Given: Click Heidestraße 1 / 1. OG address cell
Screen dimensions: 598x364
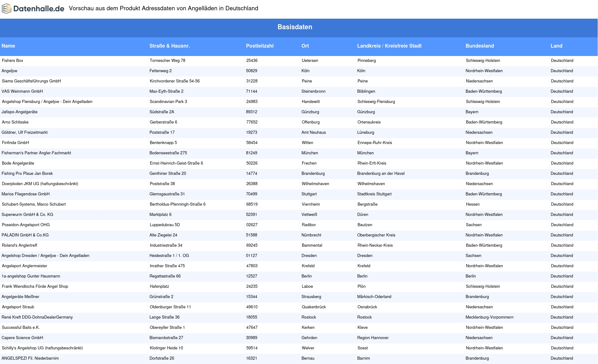Looking at the screenshot, I should (169, 256).
